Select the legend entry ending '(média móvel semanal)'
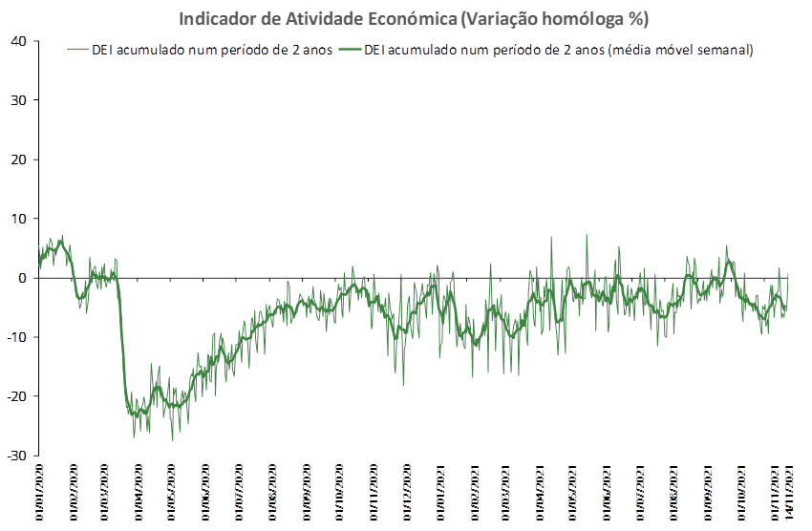The width and height of the screenshot is (812, 531). [x=560, y=50]
